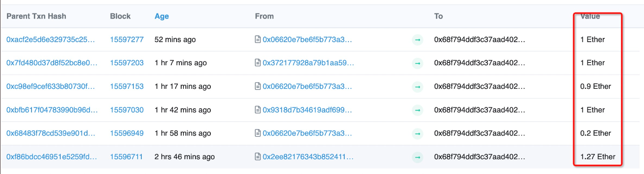Open parent transaction 0xacf2e5d6e329735c25
The height and width of the screenshot is (174, 644).
[51, 40]
